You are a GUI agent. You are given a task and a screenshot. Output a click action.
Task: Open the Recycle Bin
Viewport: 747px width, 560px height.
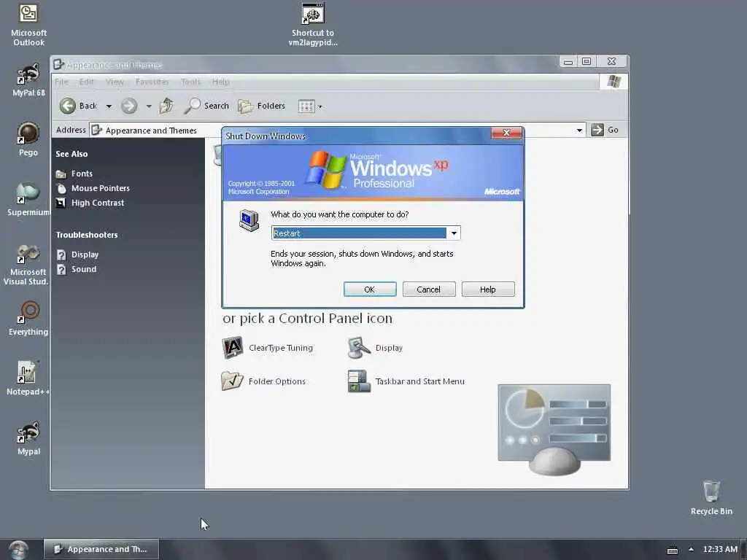point(711,497)
